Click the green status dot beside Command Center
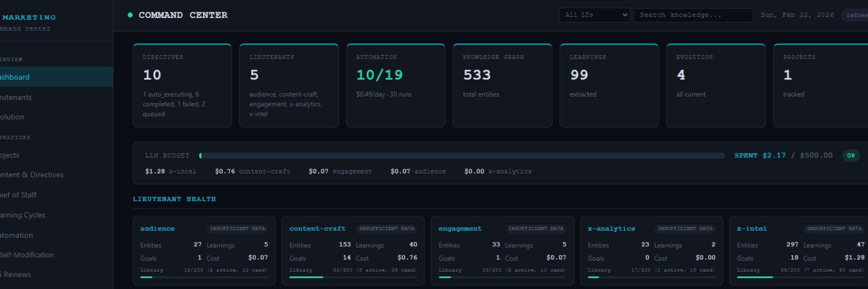 click(130, 15)
